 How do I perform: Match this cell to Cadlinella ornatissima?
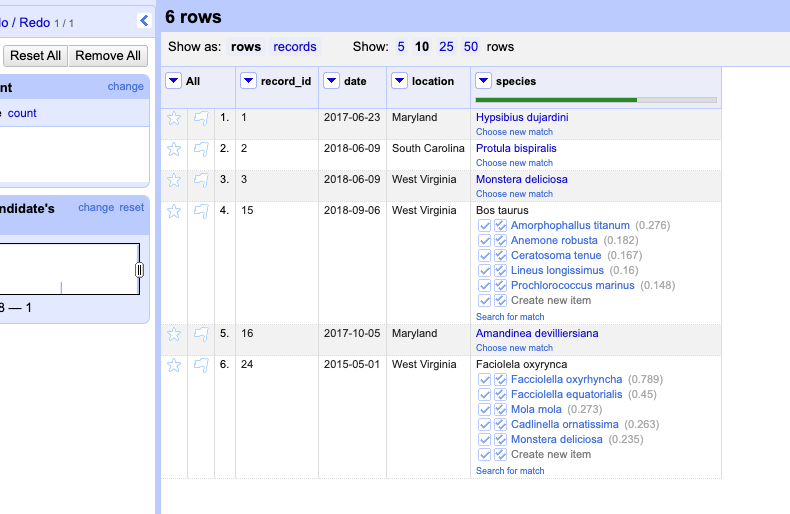(485, 425)
